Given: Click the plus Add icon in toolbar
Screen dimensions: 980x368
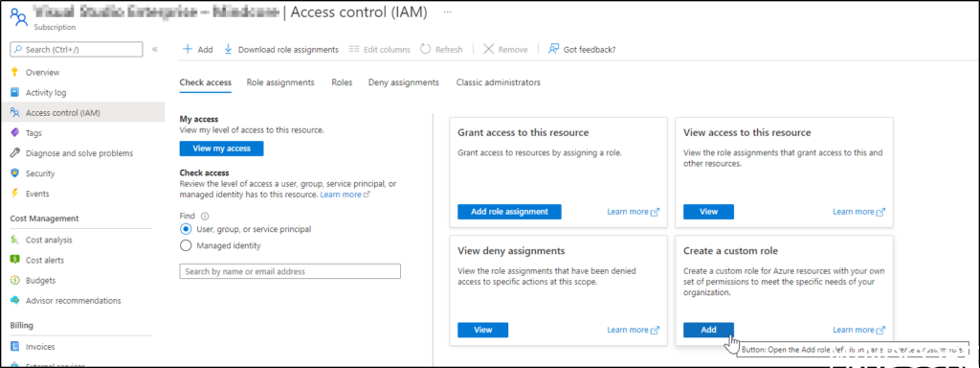Looking at the screenshot, I should (187, 50).
